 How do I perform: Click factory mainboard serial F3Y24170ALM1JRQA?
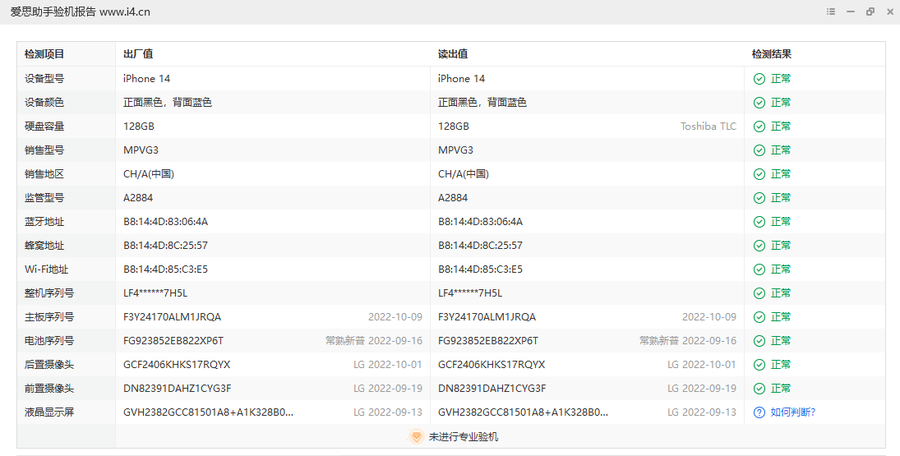coord(172,317)
